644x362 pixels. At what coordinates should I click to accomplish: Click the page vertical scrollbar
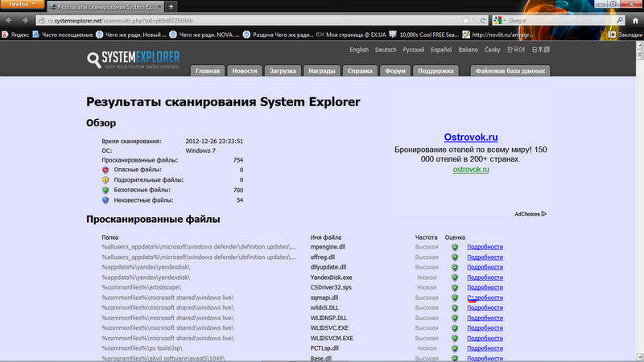tap(639, 201)
